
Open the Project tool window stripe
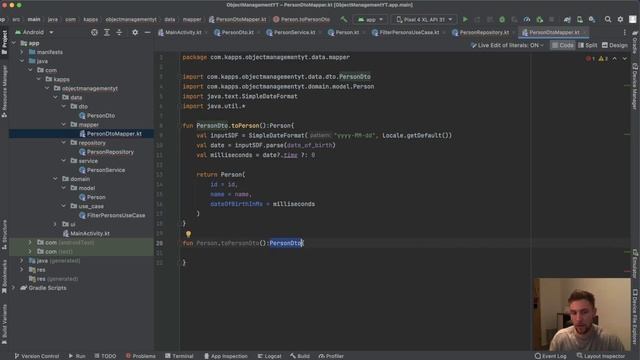click(4, 42)
